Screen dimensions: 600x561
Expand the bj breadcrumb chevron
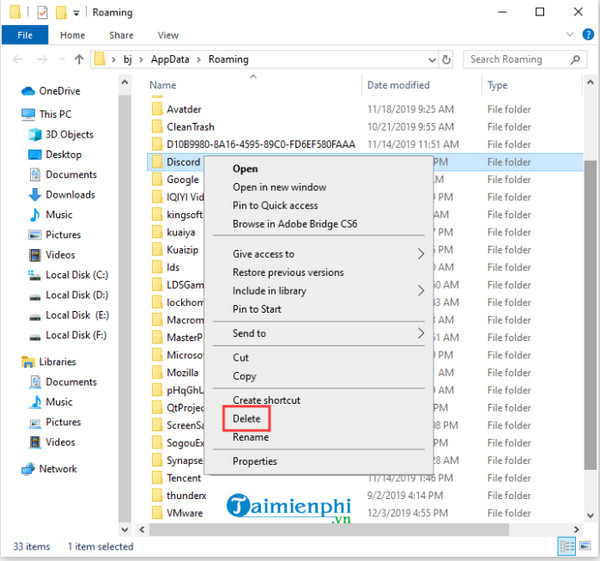pos(141,60)
